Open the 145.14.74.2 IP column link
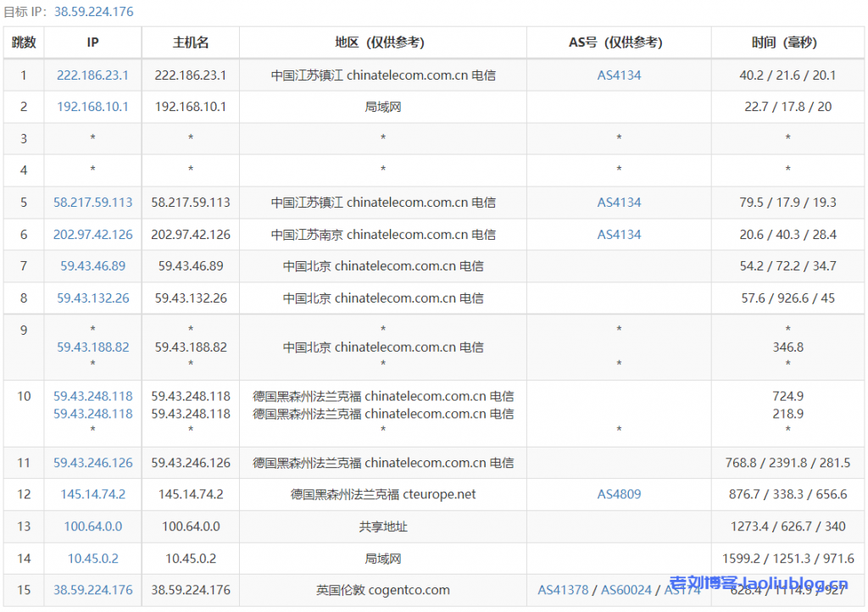868x612 pixels. click(92, 495)
